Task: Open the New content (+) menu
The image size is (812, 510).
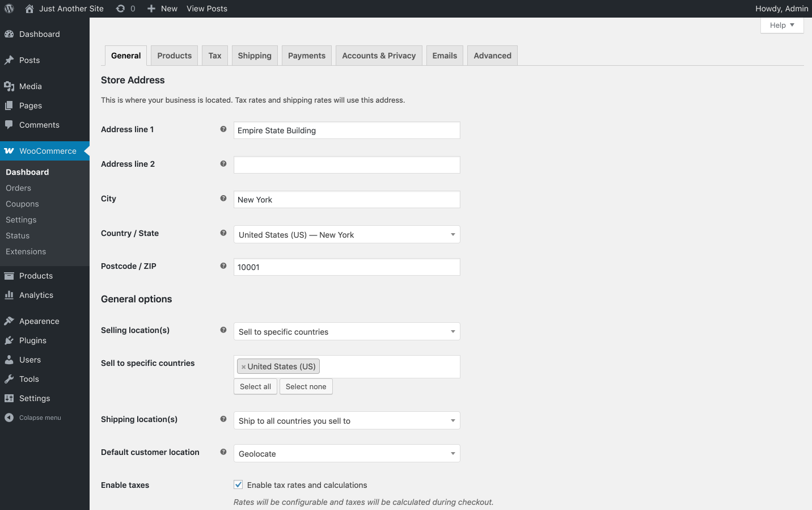Action: [150, 9]
